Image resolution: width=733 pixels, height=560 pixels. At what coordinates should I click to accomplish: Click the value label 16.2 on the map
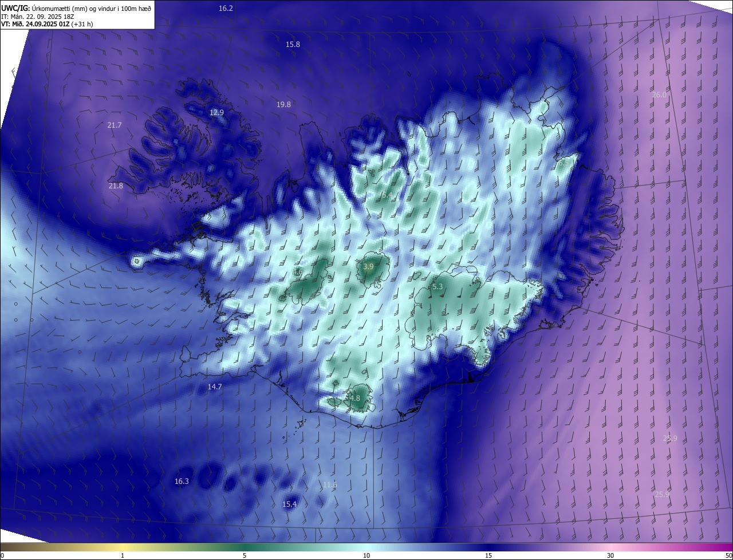click(226, 9)
